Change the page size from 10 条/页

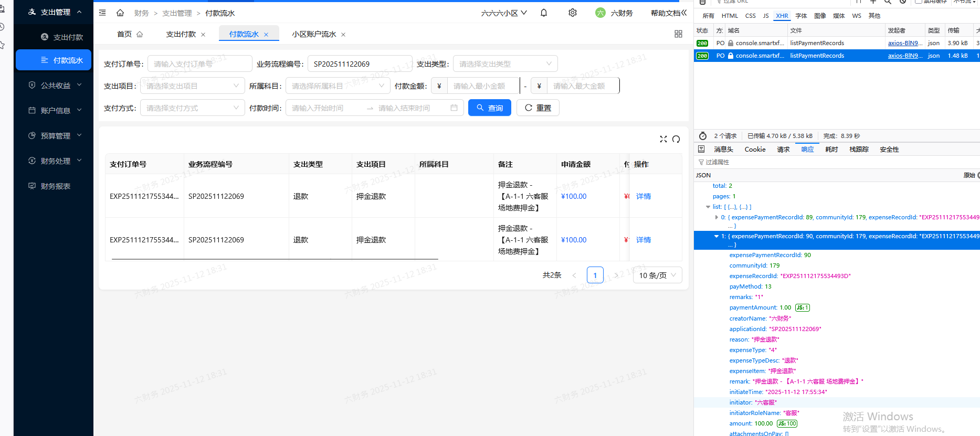(x=658, y=275)
